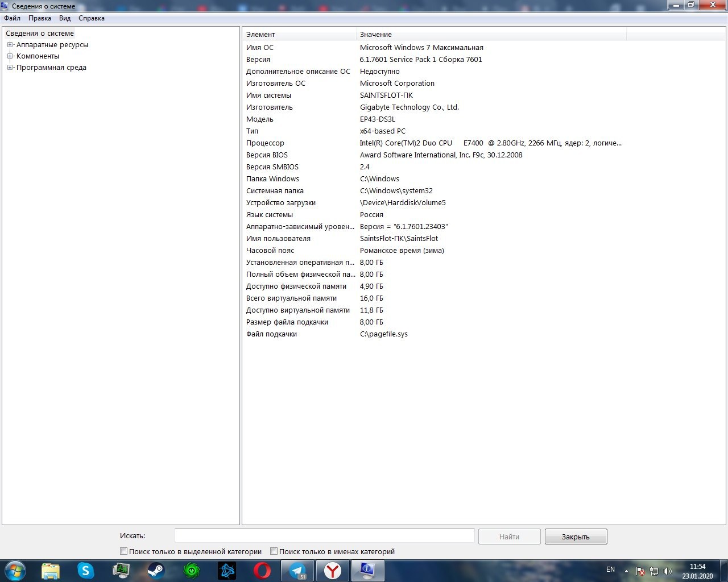
Task: Click the Элемент column header
Action: point(299,34)
